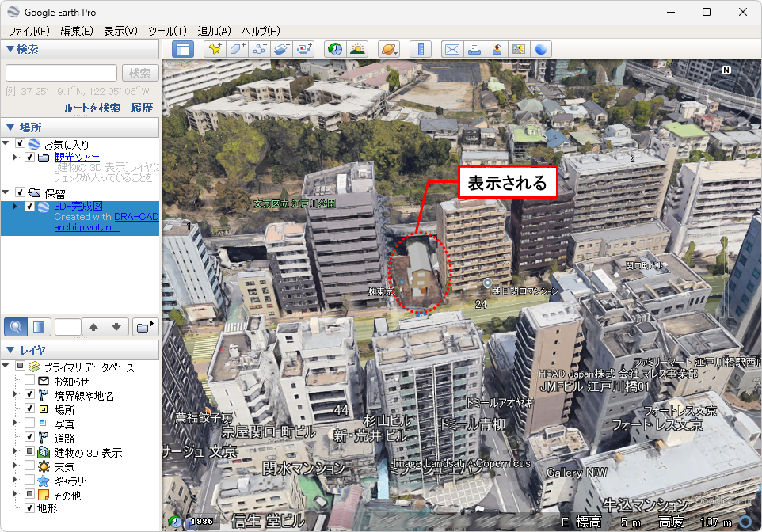
Task: Collapse the レイヤ panel header
Action: [80, 350]
